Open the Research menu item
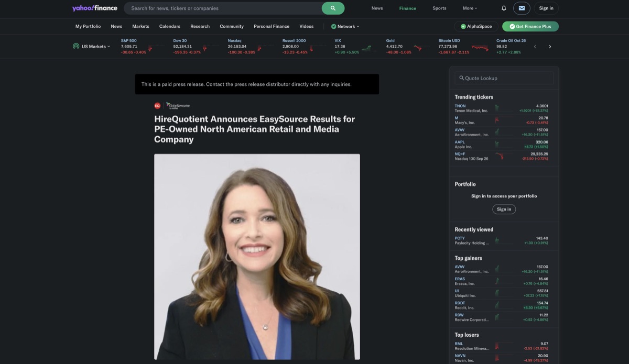Viewport: 629px width, 364px height. coord(200,26)
